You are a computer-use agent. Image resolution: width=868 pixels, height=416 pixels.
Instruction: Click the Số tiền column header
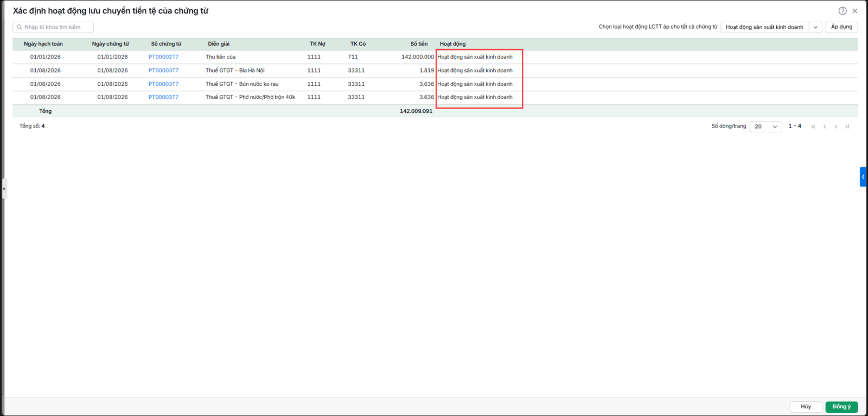419,44
